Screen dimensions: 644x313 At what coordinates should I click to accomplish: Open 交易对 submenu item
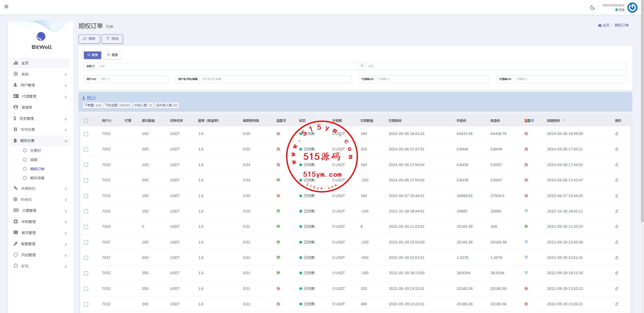pyautogui.click(x=35, y=151)
